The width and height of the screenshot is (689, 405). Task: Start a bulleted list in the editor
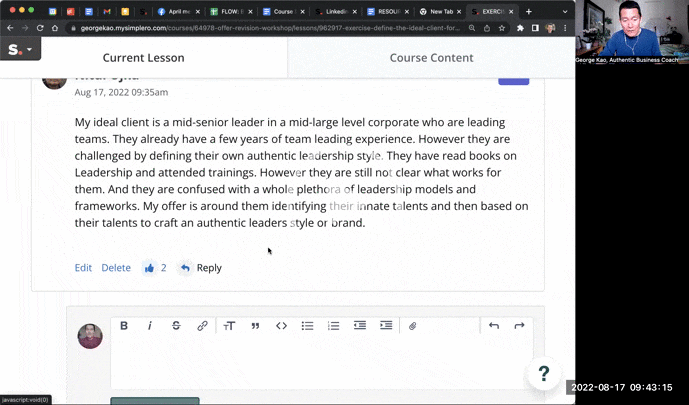point(308,326)
